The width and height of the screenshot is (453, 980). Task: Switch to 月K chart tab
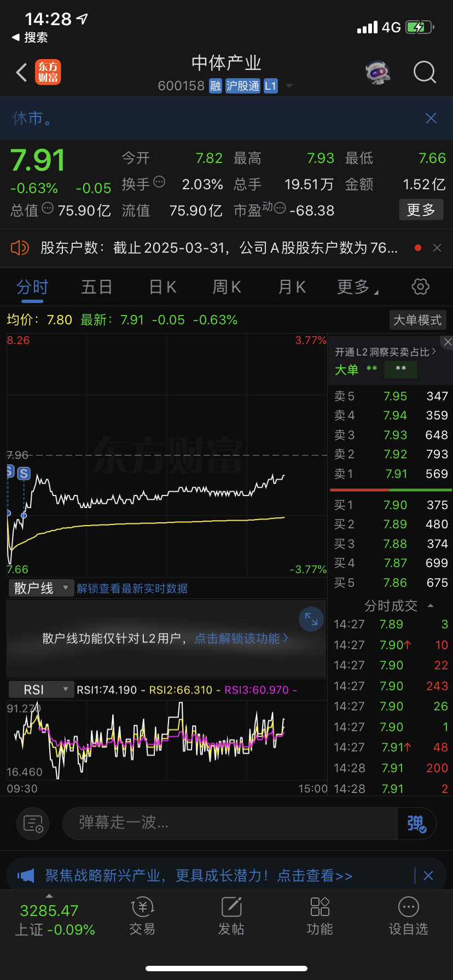tap(292, 287)
